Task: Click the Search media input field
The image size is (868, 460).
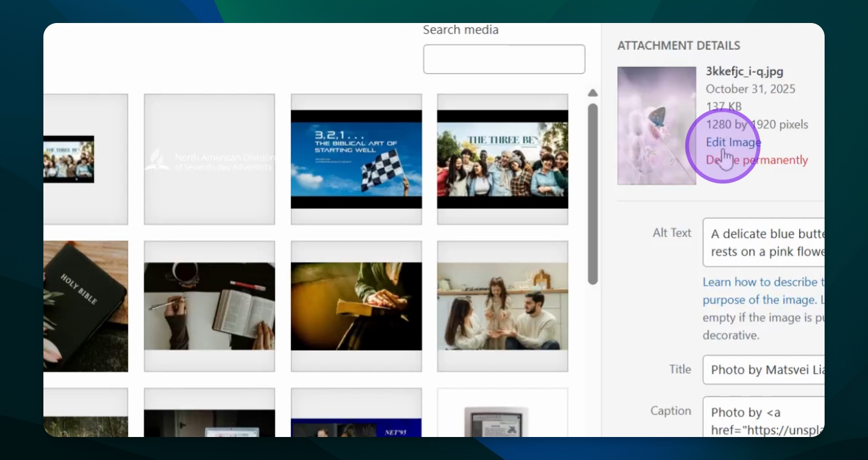Action: pos(504,59)
